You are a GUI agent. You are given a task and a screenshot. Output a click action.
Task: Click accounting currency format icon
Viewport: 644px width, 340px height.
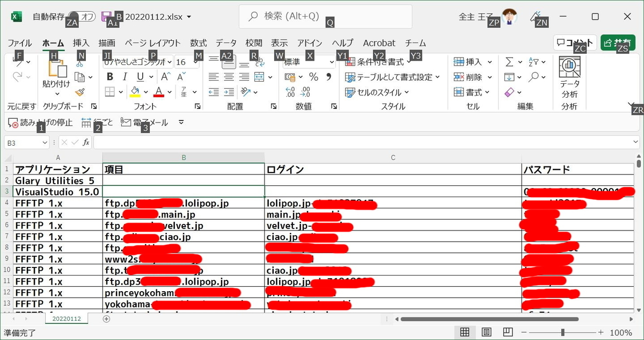(x=290, y=77)
